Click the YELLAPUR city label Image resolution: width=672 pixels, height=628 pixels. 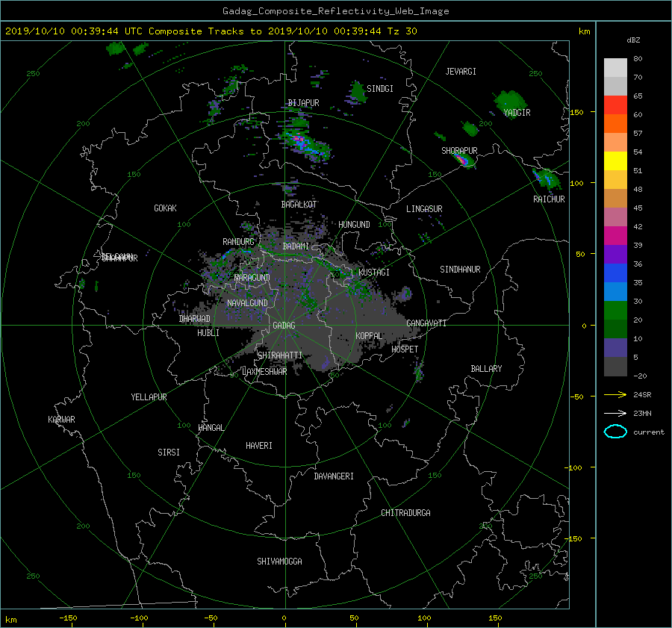tap(149, 397)
